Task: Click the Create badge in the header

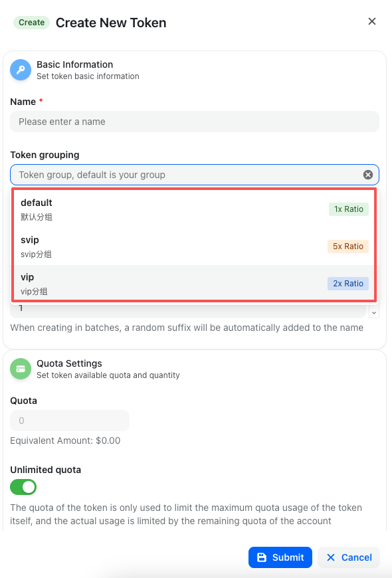Action: [31, 22]
